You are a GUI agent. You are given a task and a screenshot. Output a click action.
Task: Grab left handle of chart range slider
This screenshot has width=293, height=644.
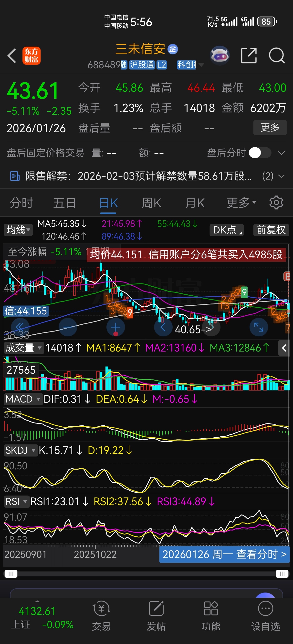(x=11, y=574)
